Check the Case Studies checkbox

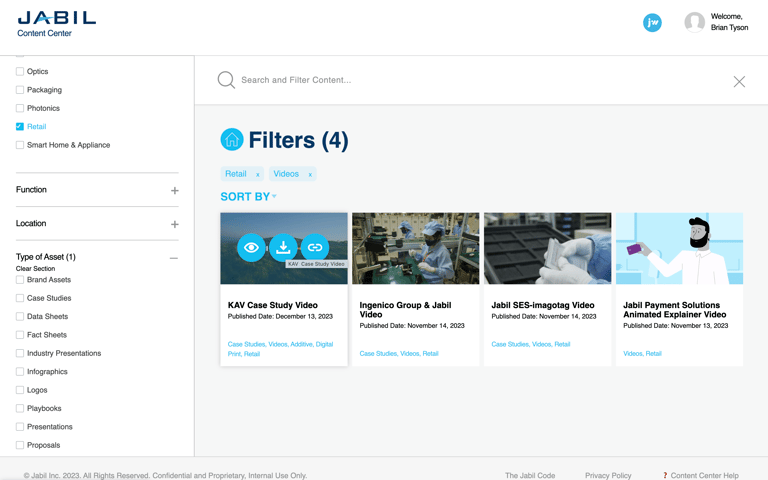pyautogui.click(x=20, y=298)
